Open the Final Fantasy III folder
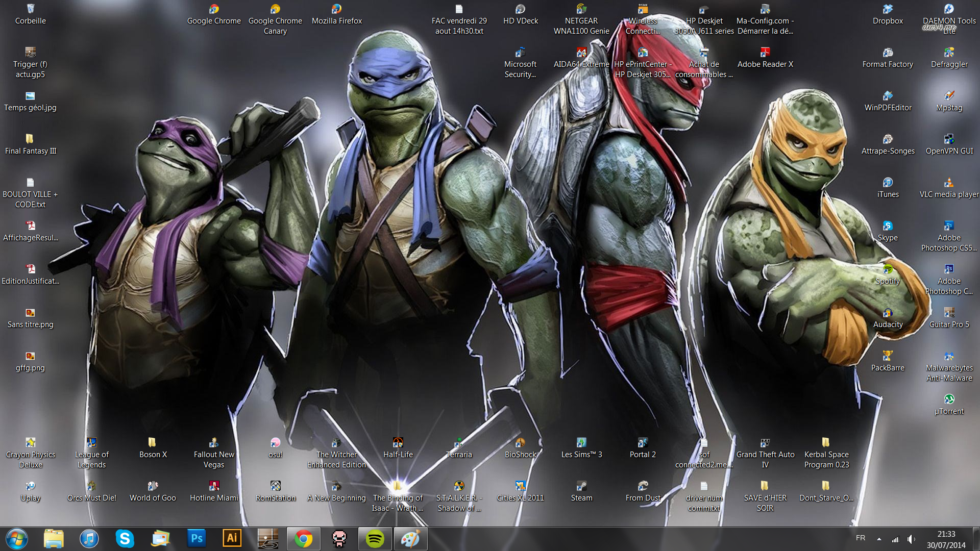Image resolution: width=980 pixels, height=551 pixels. 30,144
